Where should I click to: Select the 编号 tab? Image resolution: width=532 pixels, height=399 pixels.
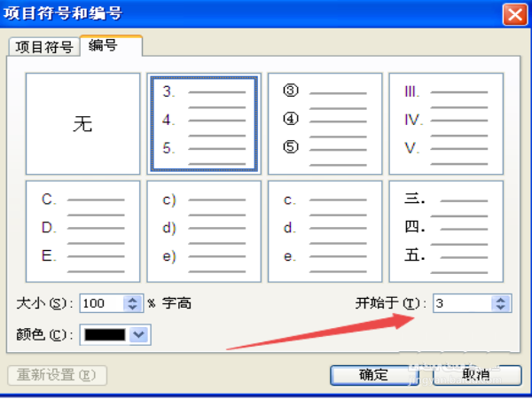click(111, 45)
